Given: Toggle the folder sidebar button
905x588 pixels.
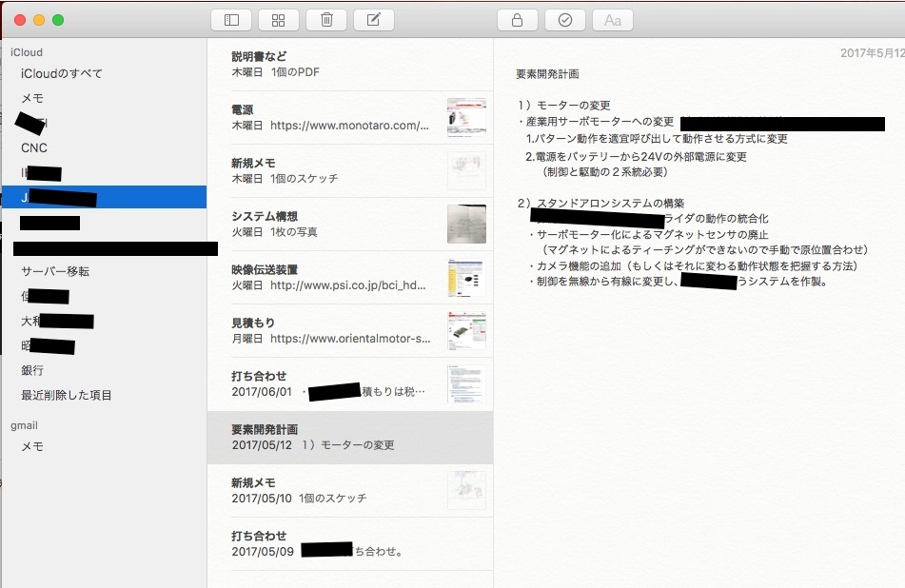Looking at the screenshot, I should pyautogui.click(x=231, y=20).
